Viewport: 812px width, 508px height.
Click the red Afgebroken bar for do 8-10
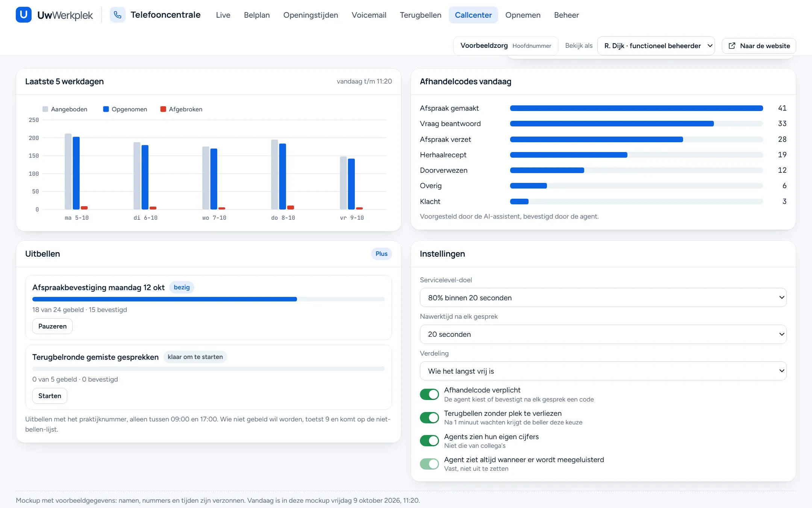291,207
